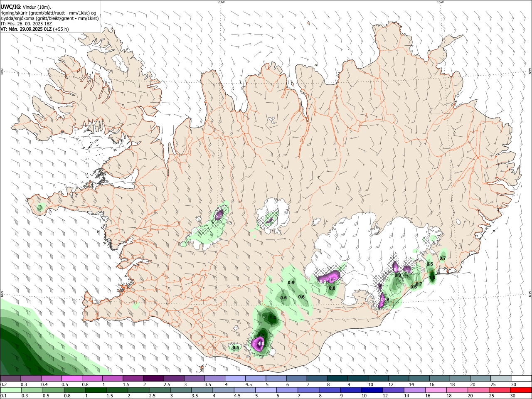Click the darkest purple snow swatch at 2
Viewport: 532px width, 399px height.
pyautogui.click(x=153, y=379)
